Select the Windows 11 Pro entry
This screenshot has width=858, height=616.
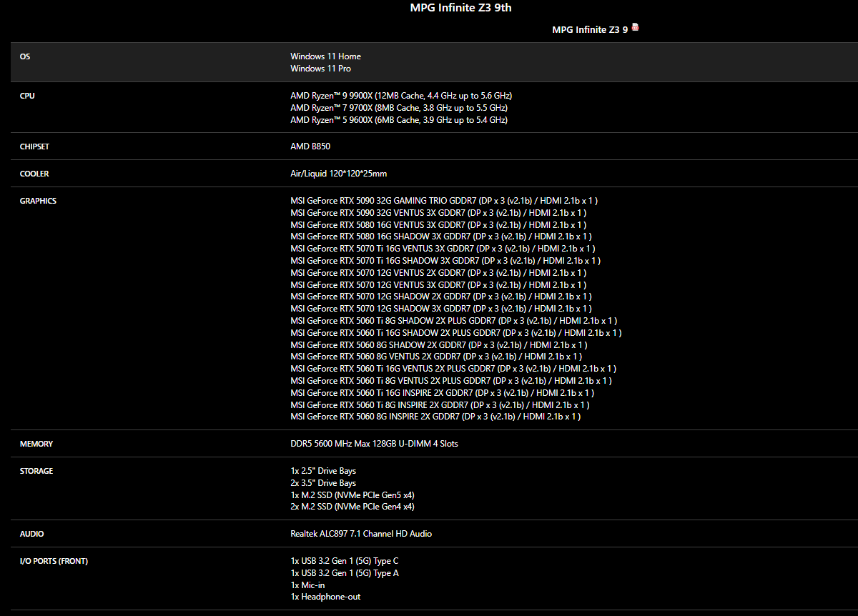tap(320, 69)
